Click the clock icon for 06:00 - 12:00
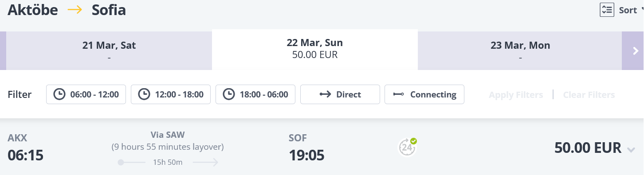This screenshot has height=175, width=644. coord(59,94)
